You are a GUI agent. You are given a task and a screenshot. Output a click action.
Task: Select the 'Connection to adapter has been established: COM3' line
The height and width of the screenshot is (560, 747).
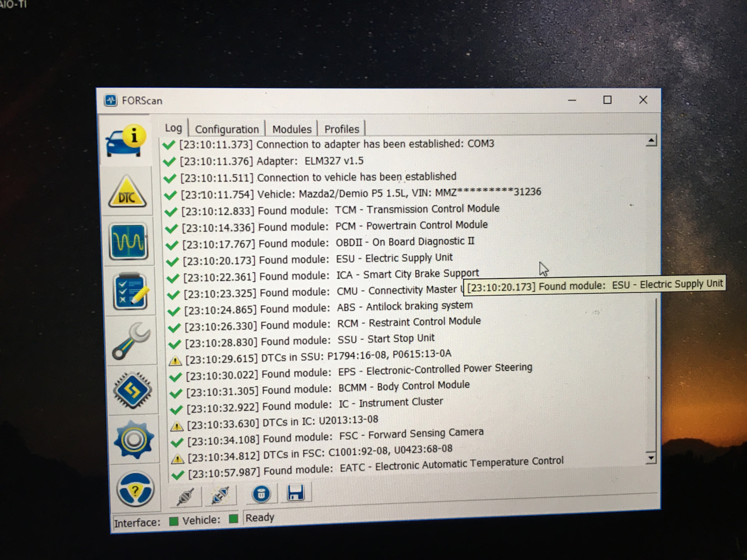329,144
